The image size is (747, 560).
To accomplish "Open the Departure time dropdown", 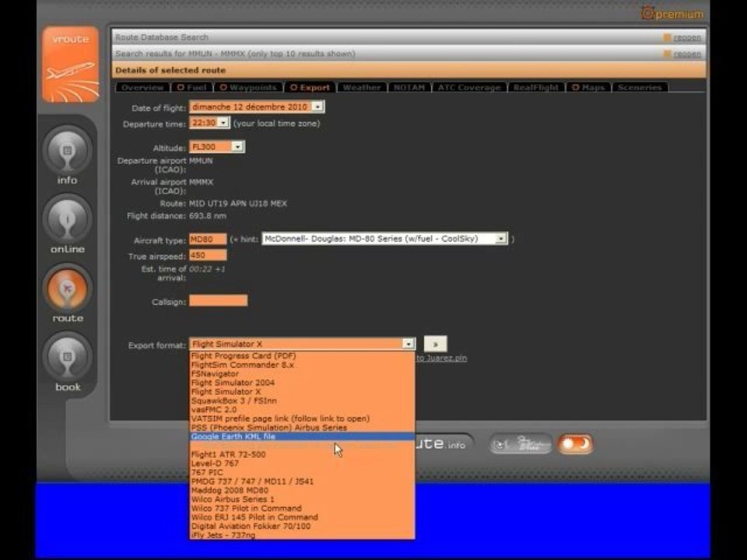I will click(223, 123).
